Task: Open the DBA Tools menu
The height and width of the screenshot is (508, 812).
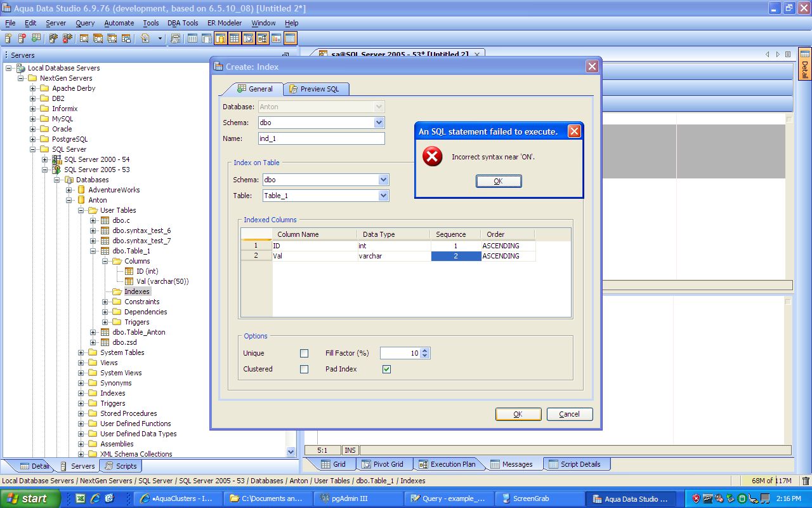Action: pos(183,23)
